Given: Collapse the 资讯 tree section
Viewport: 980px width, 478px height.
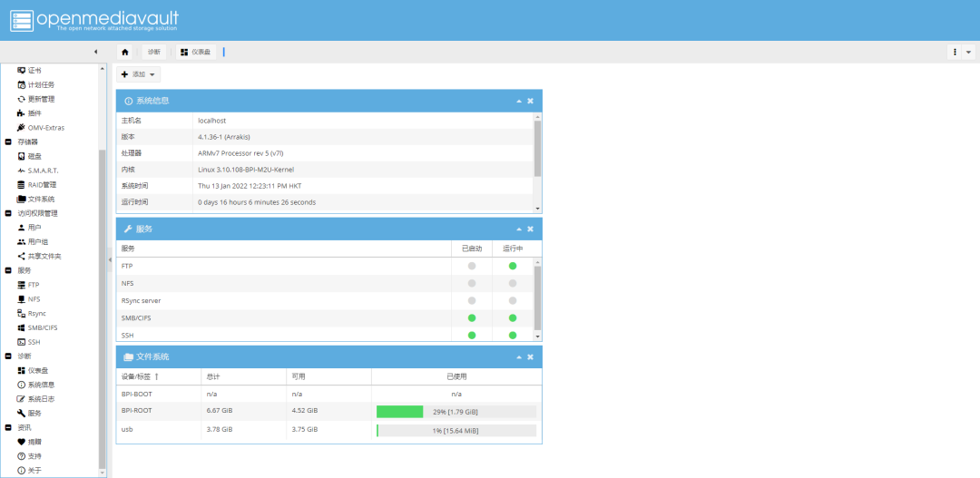Looking at the screenshot, I should (8, 427).
